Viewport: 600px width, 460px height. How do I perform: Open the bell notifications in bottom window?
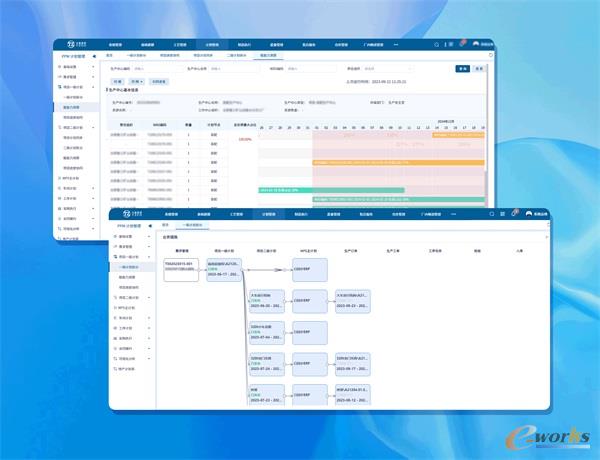tap(501, 214)
